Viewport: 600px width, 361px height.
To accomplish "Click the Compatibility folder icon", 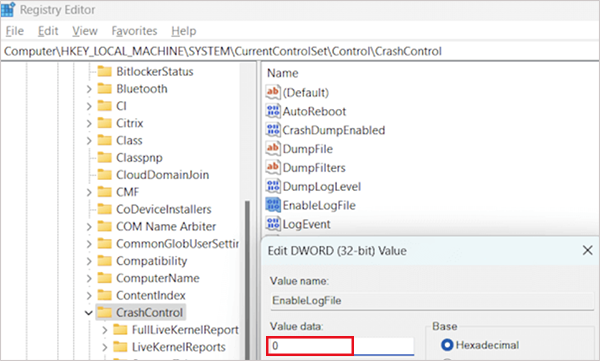I will pyautogui.click(x=104, y=261).
